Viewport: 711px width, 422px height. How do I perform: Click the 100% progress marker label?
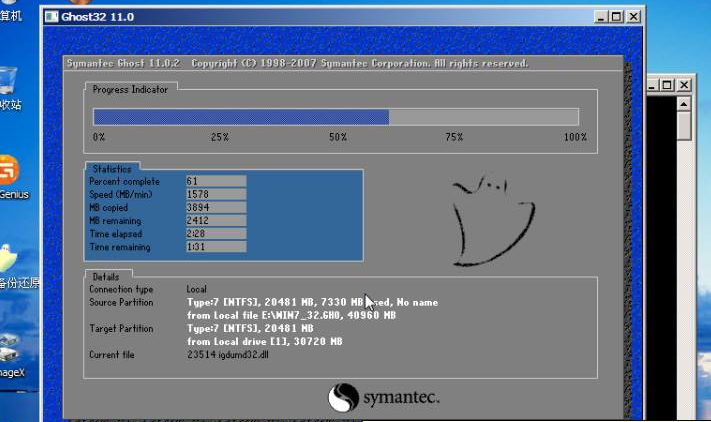575,137
